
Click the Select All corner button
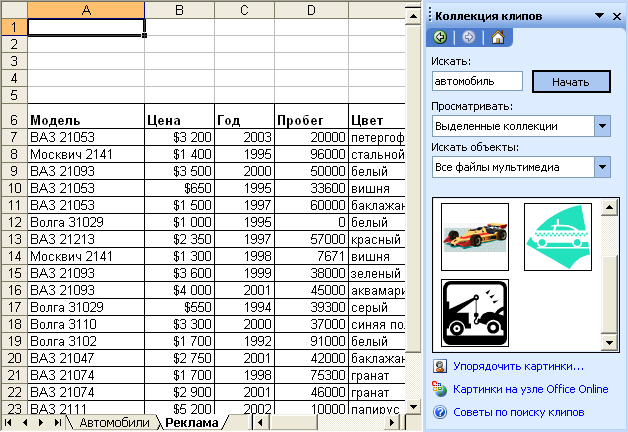click(x=14, y=10)
